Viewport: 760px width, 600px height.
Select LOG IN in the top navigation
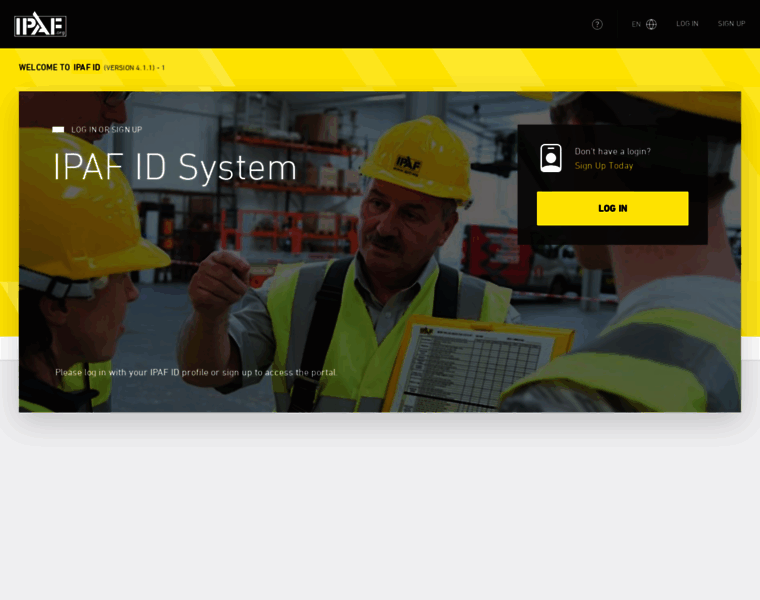(x=687, y=24)
